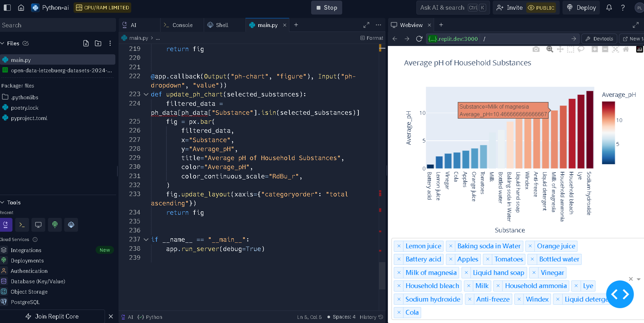Fold the if __name__ block at line 237
The height and width of the screenshot is (323, 644).
[146, 239]
